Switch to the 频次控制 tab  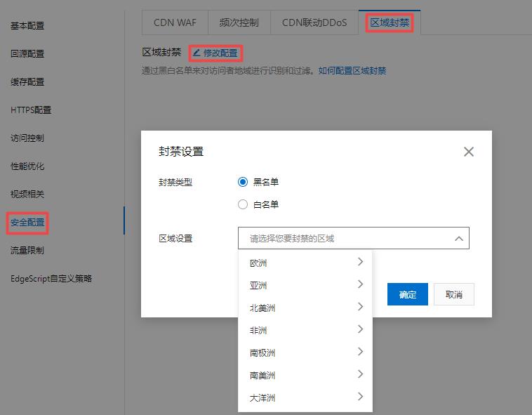(x=239, y=22)
